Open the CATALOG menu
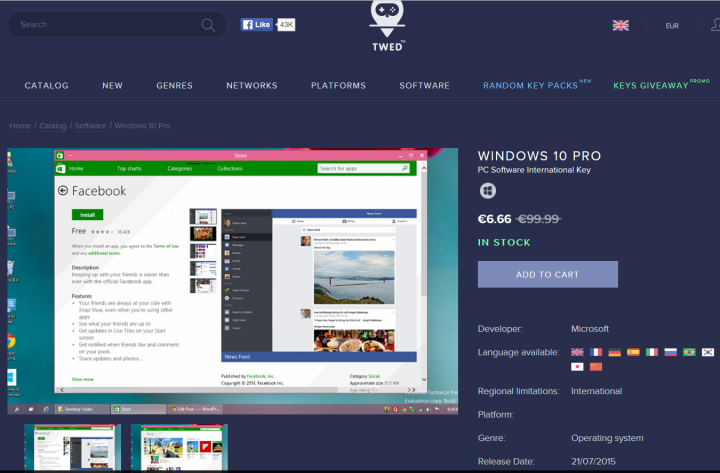 (x=46, y=85)
